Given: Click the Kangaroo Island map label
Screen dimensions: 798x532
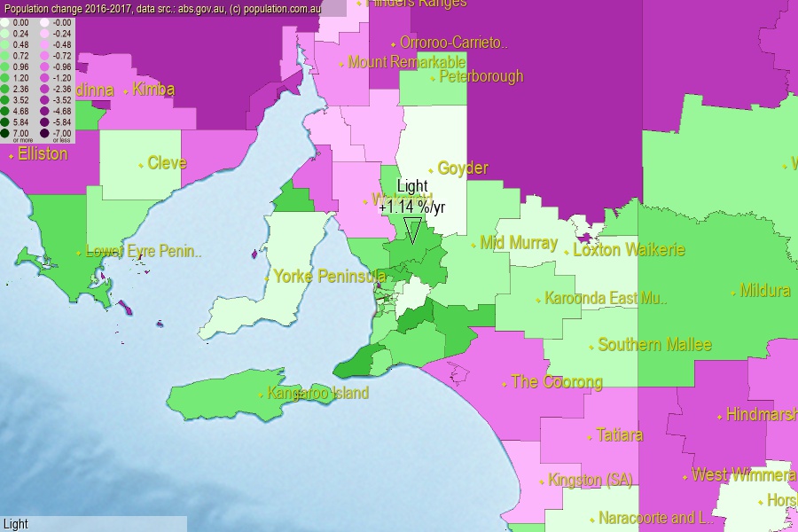Looking at the screenshot, I should click(x=317, y=393).
